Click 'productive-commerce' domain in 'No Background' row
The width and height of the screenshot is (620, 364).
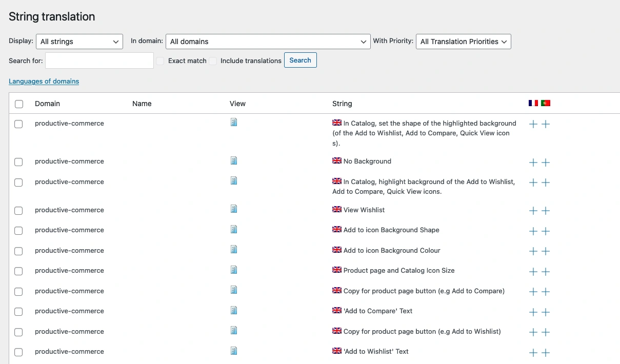(70, 161)
